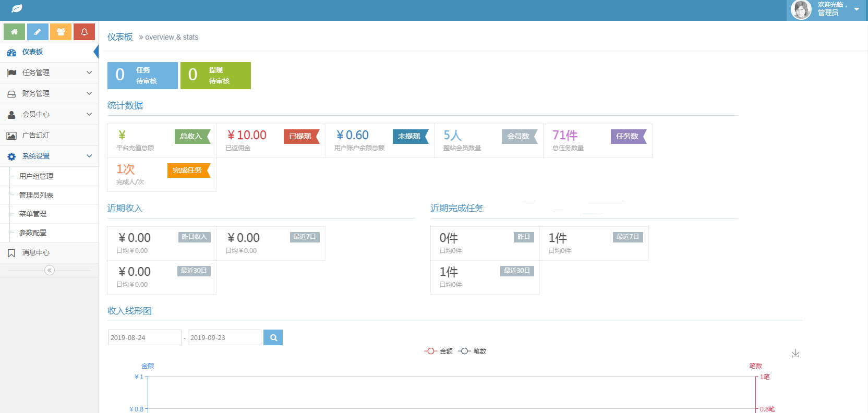The width and height of the screenshot is (868, 413).
Task: Open the 消息中心 sidebar item
Action: pyautogui.click(x=49, y=252)
